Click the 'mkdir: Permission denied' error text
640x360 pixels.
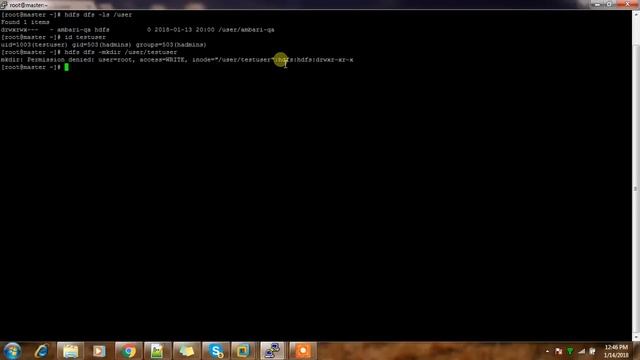click(x=47, y=60)
